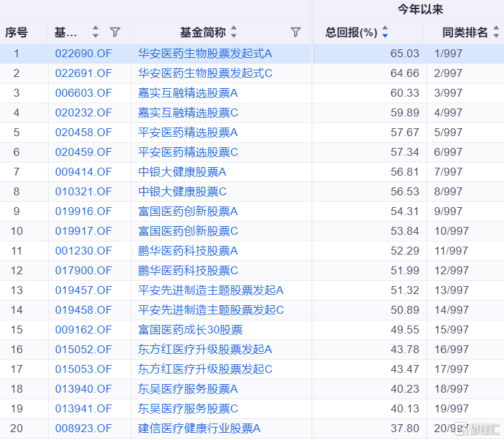Open 华安医药生物股票发起式C fund
The height and width of the screenshot is (440, 504).
point(205,73)
